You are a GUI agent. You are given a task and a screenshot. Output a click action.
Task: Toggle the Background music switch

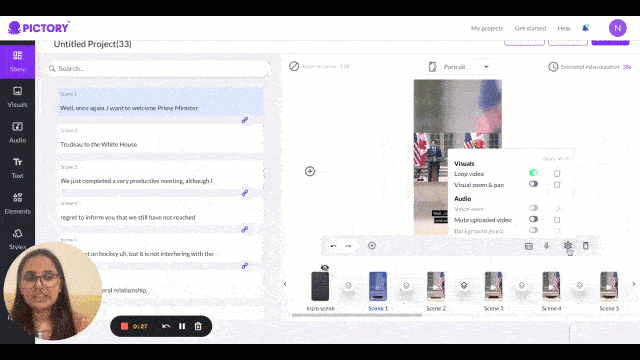click(x=533, y=230)
